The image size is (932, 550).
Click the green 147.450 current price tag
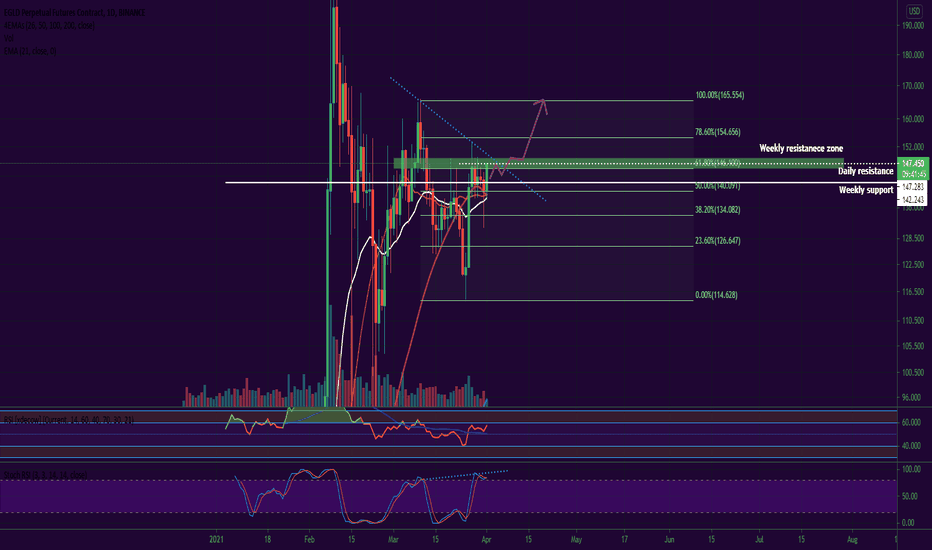point(913,163)
